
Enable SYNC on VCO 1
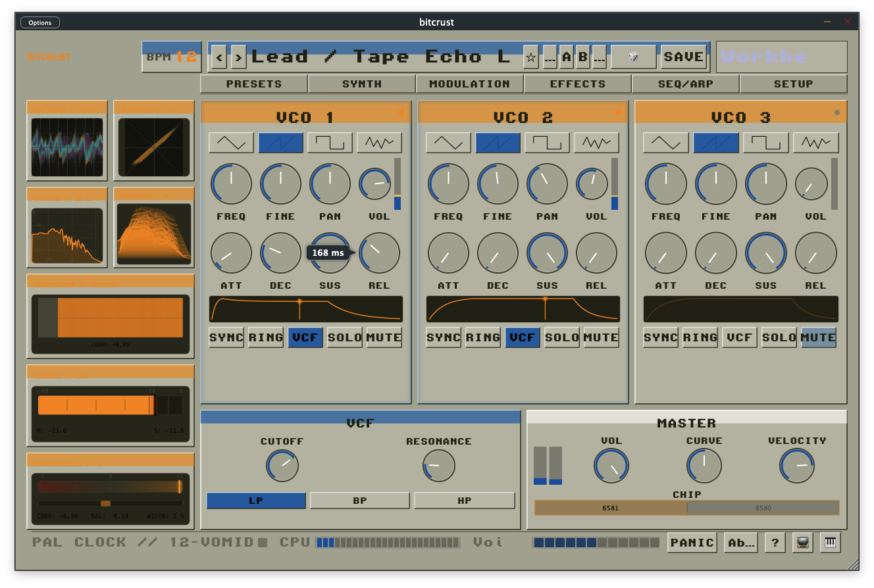(226, 337)
